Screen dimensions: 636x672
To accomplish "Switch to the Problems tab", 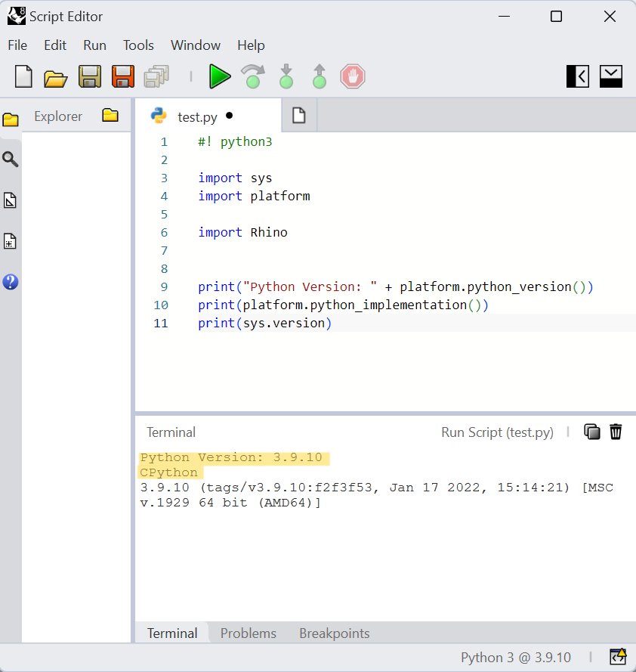I will tap(248, 633).
